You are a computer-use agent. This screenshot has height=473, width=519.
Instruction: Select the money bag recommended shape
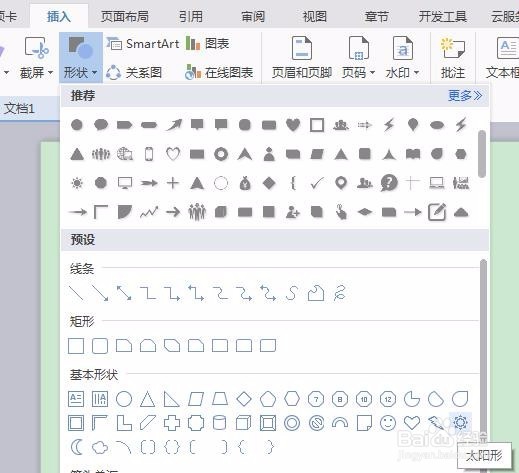(x=245, y=183)
